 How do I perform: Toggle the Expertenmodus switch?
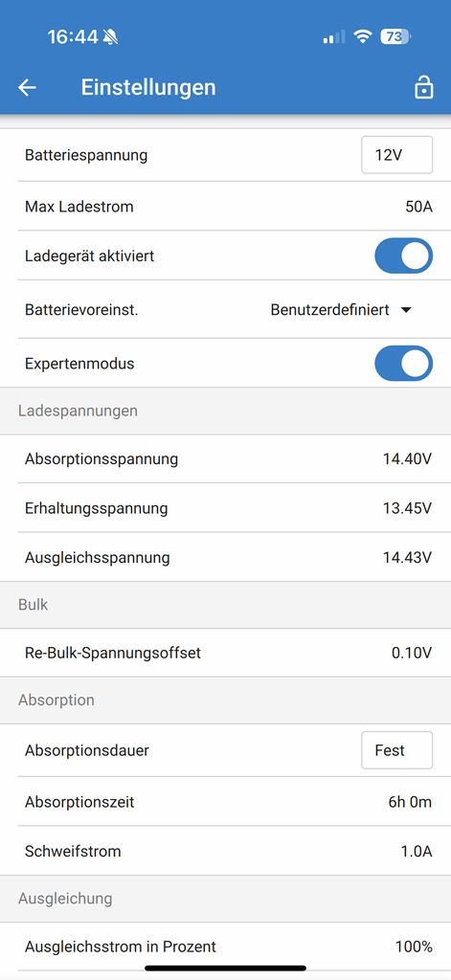point(403,363)
